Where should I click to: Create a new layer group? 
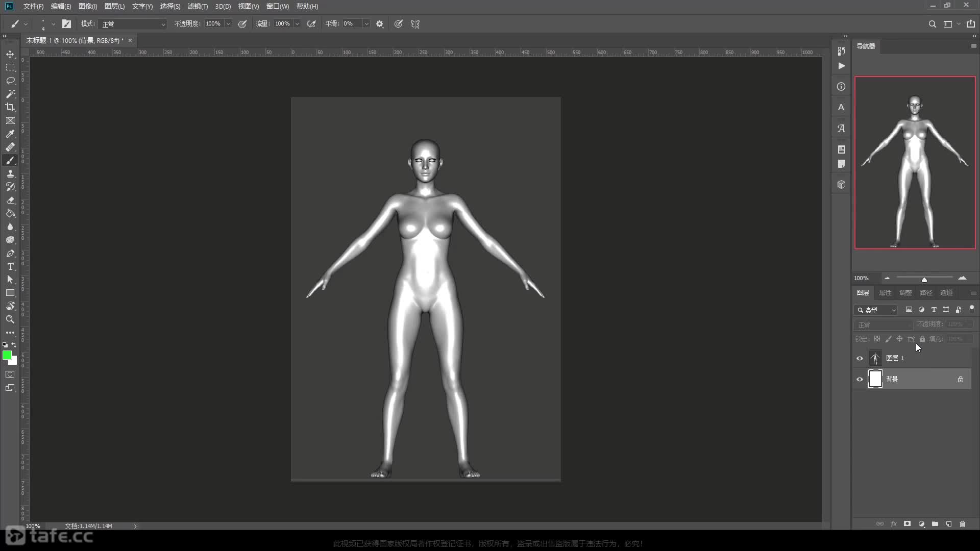[x=935, y=524]
